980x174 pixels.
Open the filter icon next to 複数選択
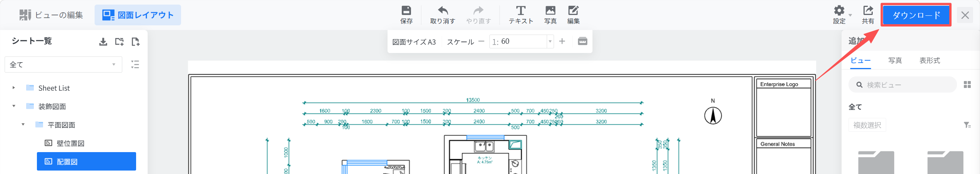(x=967, y=125)
